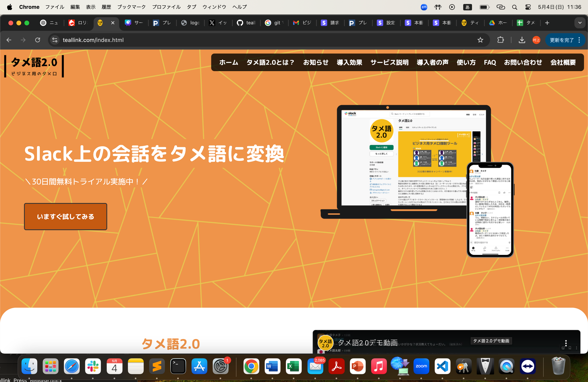Viewport: 588px width, 382px height.
Task: Open a new tab with plus button
Action: [547, 23]
